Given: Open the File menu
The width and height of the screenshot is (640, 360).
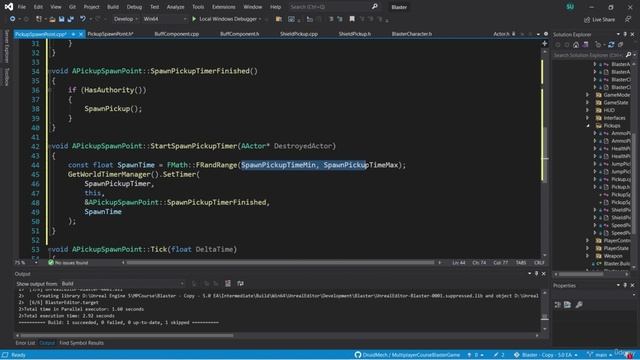Looking at the screenshot, I should 22,7.
